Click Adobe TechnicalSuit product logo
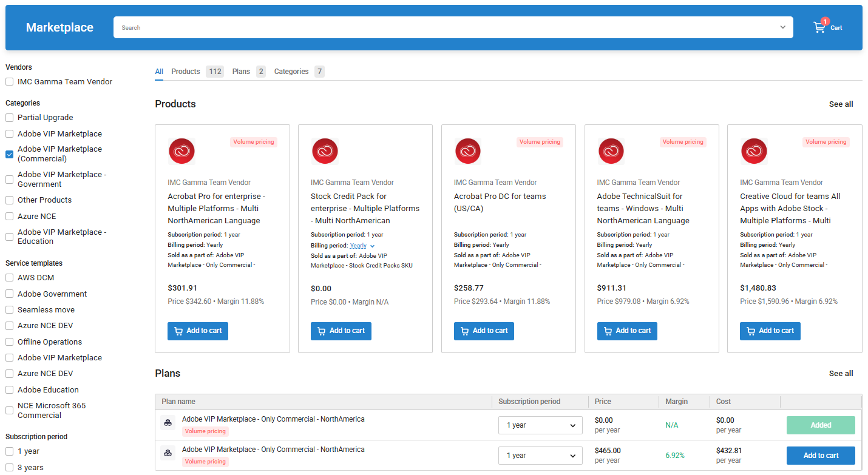This screenshot has height=475, width=868. pyautogui.click(x=611, y=151)
